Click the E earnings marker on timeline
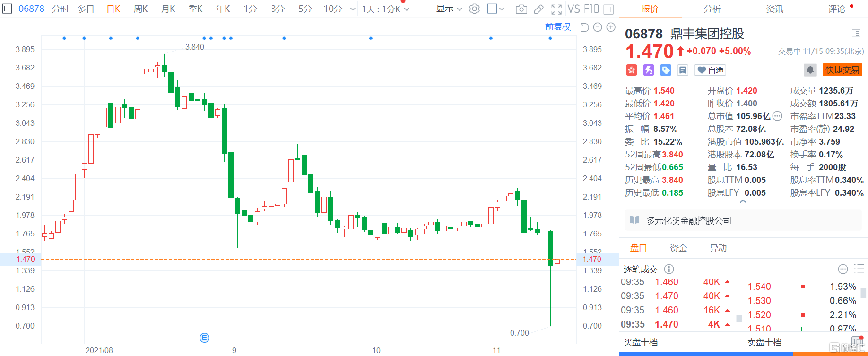 click(x=204, y=338)
